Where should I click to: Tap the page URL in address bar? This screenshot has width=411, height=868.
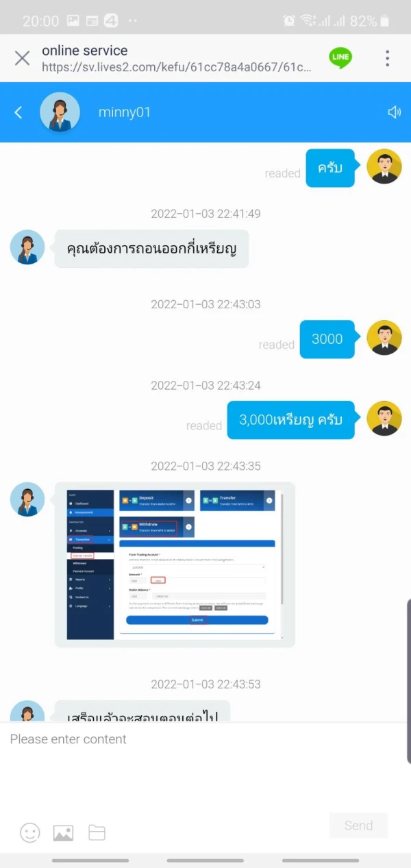[x=177, y=67]
